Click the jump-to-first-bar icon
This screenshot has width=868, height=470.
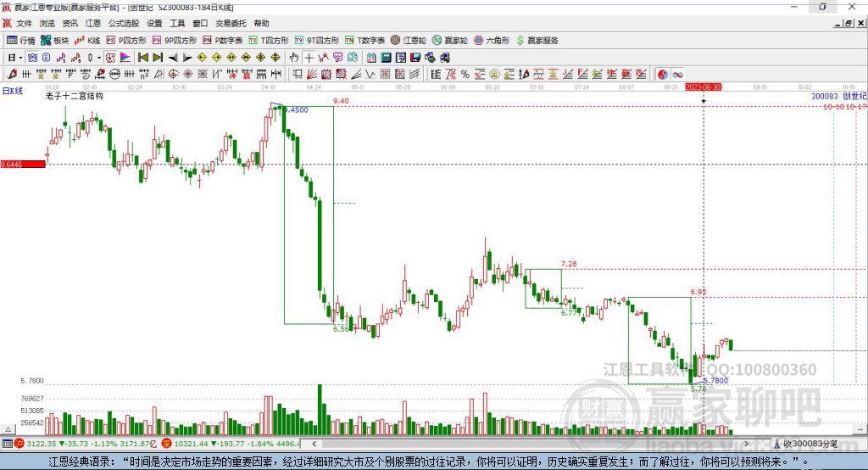coord(142,58)
